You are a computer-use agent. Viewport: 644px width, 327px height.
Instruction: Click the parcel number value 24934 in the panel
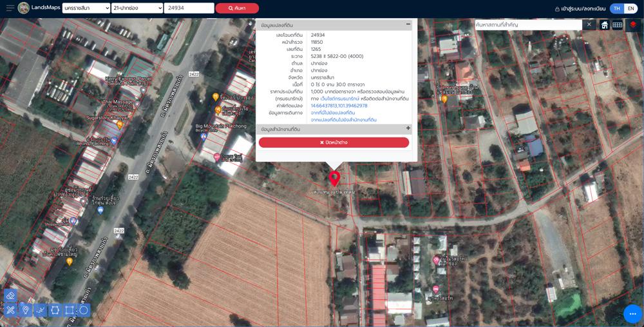coord(317,35)
